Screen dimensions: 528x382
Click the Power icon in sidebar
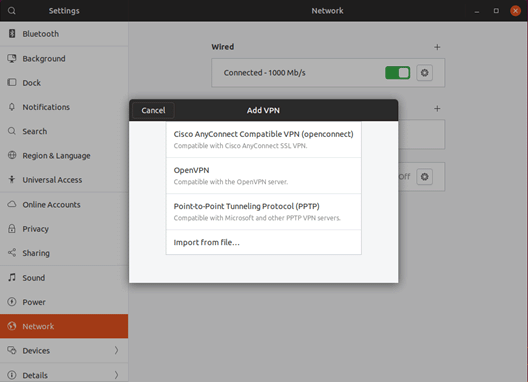[x=12, y=301]
